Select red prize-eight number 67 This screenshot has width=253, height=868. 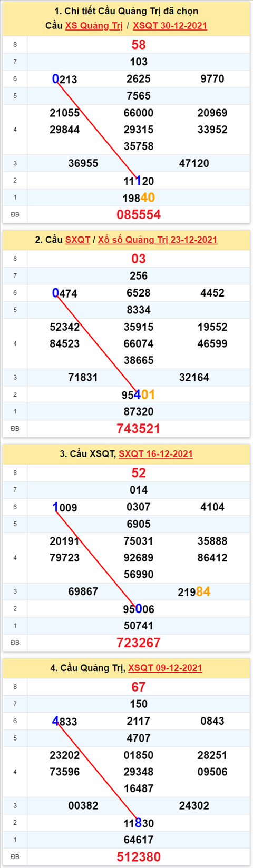(139, 687)
